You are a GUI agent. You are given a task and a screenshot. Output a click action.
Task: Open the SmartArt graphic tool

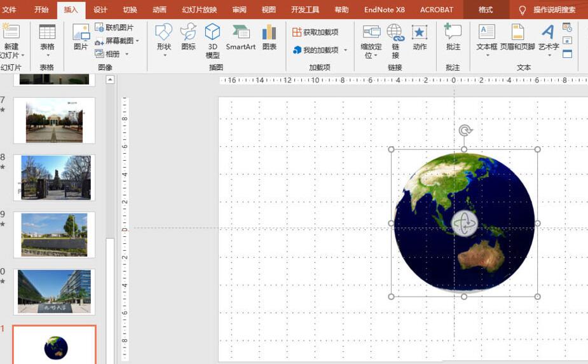point(241,37)
